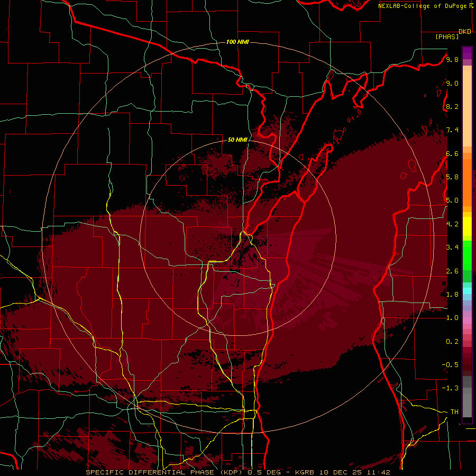This screenshot has width=476, height=476.
Task: Click the 1.0 value on the color scale
Action: (452, 318)
